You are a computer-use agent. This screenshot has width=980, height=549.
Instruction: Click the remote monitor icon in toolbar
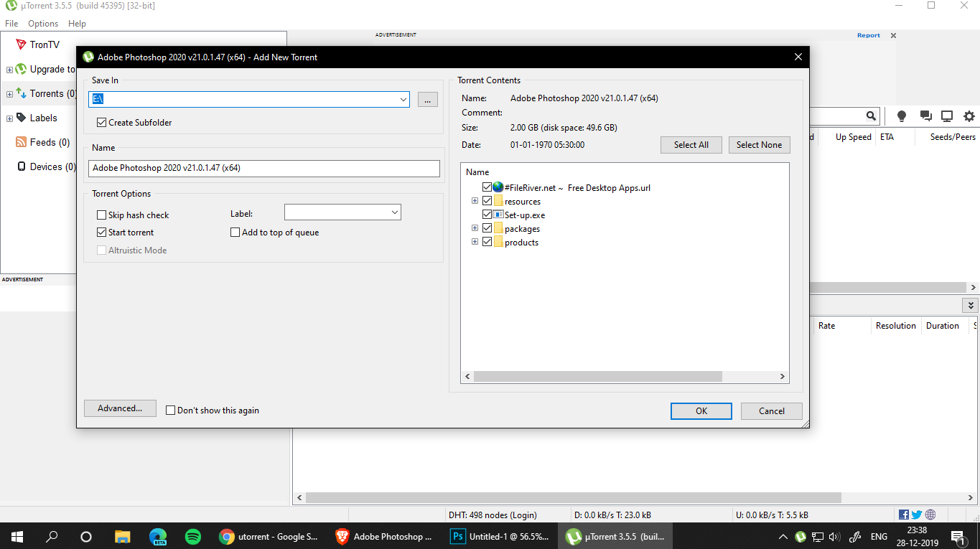947,116
